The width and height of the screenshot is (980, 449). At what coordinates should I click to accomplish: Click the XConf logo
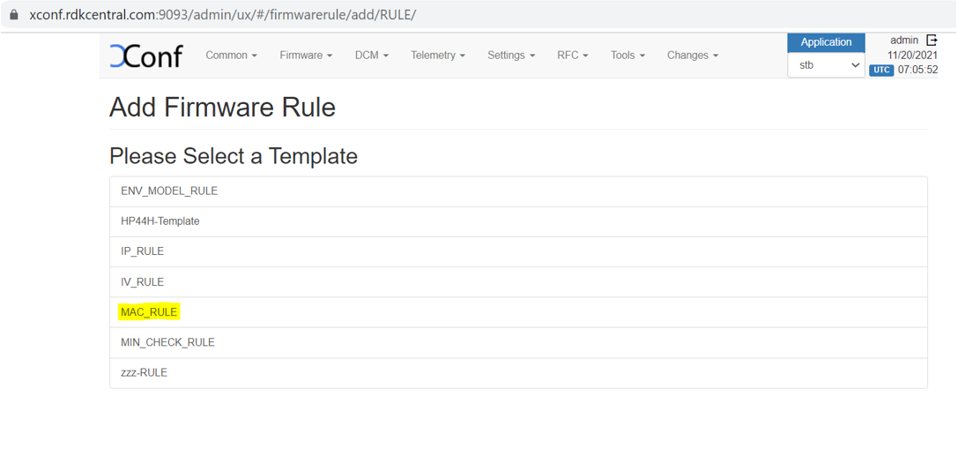[145, 56]
